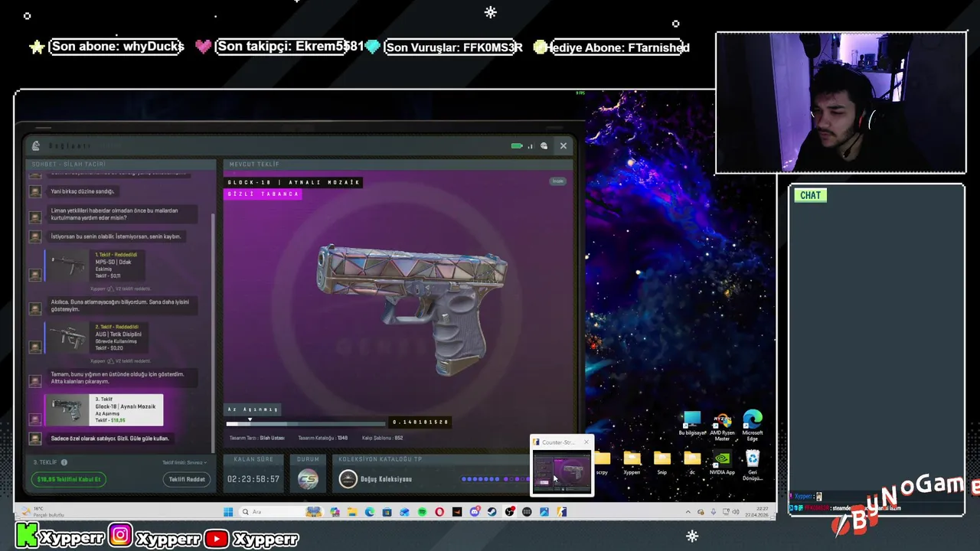Open Microsoft Edge desktop shortcut
The width and height of the screenshot is (980, 551).
pos(753,425)
